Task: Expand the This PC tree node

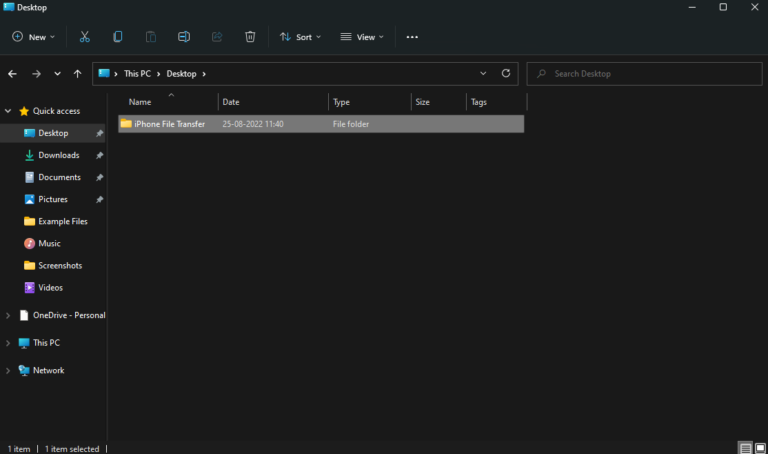Action: click(9, 343)
